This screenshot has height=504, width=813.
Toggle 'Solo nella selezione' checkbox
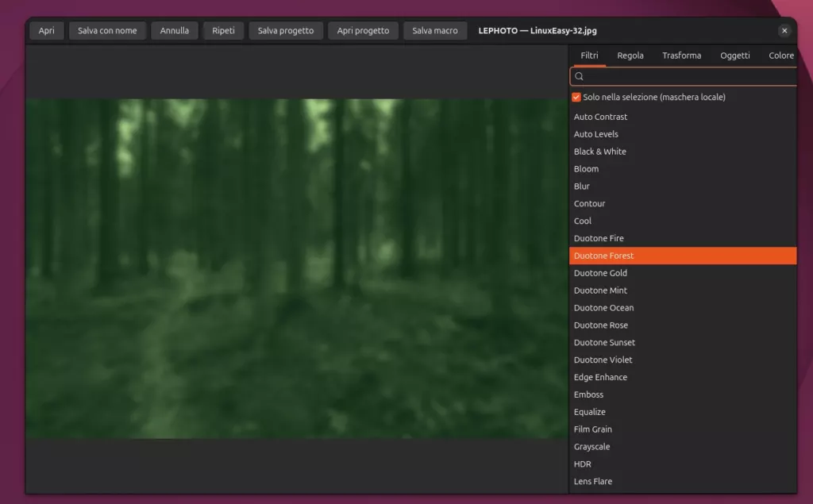pyautogui.click(x=576, y=98)
